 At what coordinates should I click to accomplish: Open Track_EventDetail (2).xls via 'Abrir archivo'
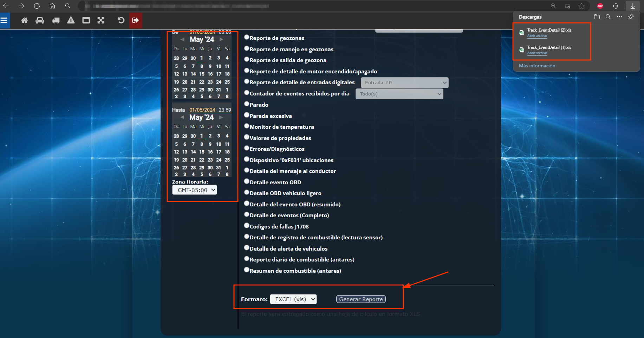point(537,36)
